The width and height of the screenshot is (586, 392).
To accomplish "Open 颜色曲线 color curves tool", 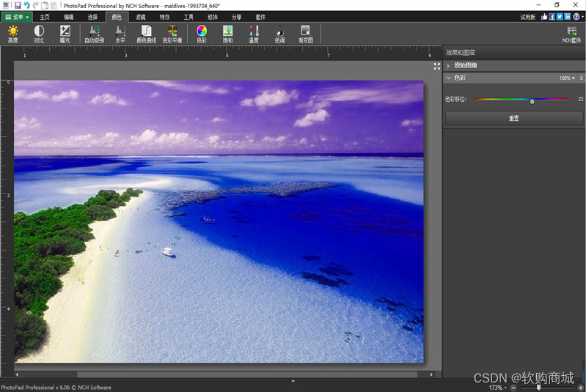I will coord(146,34).
